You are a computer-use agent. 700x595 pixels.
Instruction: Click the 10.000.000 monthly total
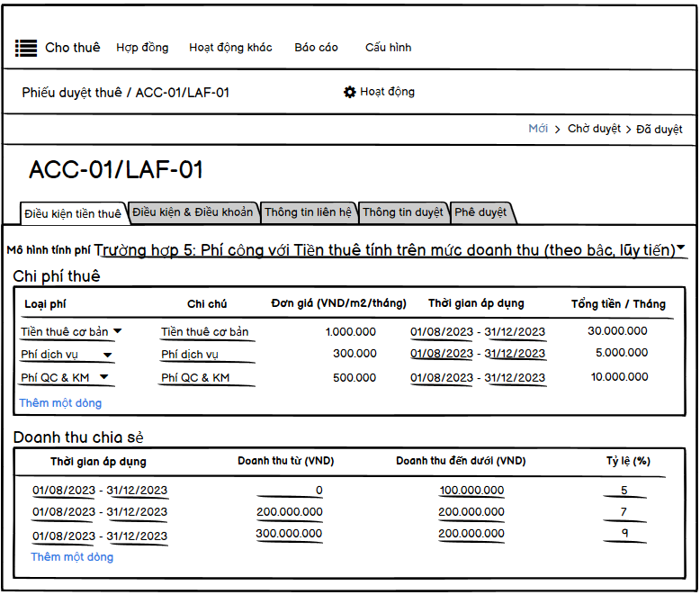click(619, 376)
